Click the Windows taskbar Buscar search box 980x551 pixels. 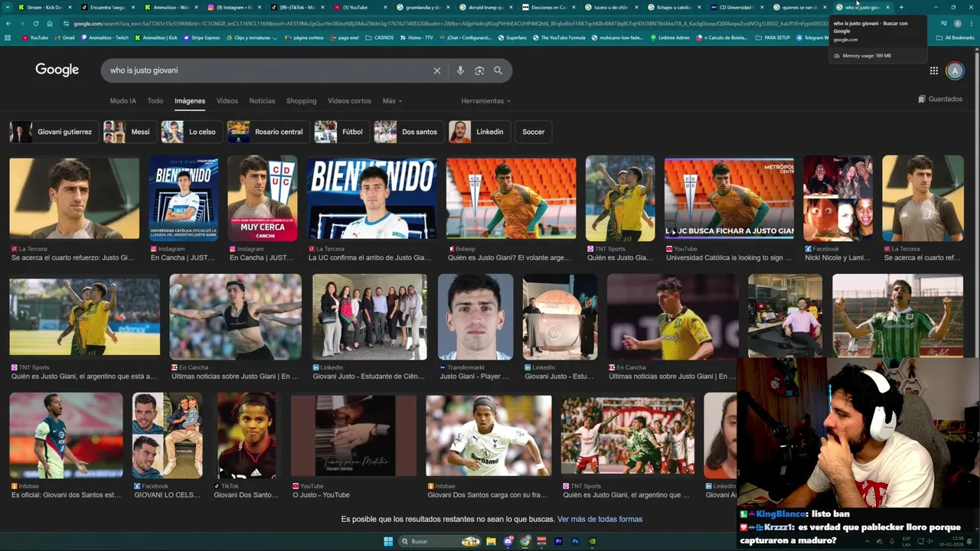(x=439, y=541)
